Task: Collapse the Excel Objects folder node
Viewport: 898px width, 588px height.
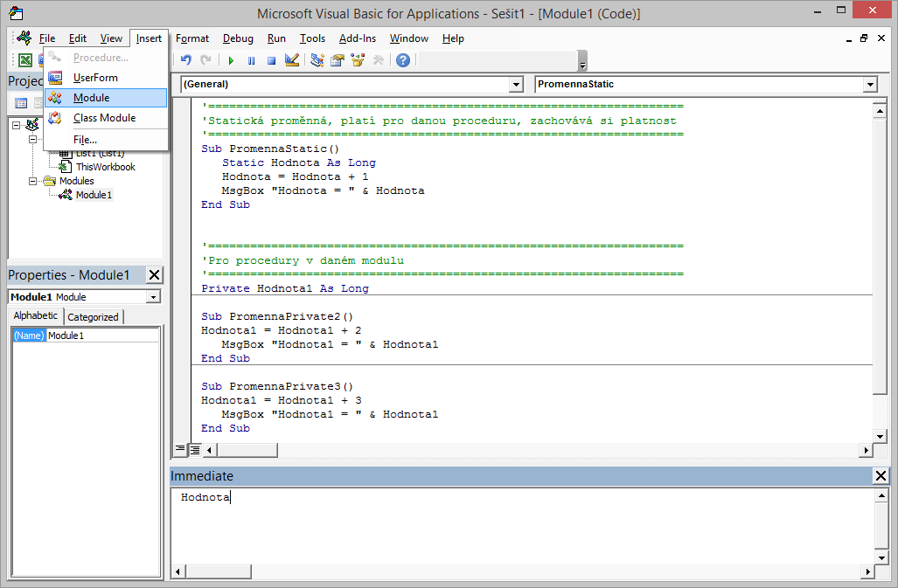Action: [32, 139]
